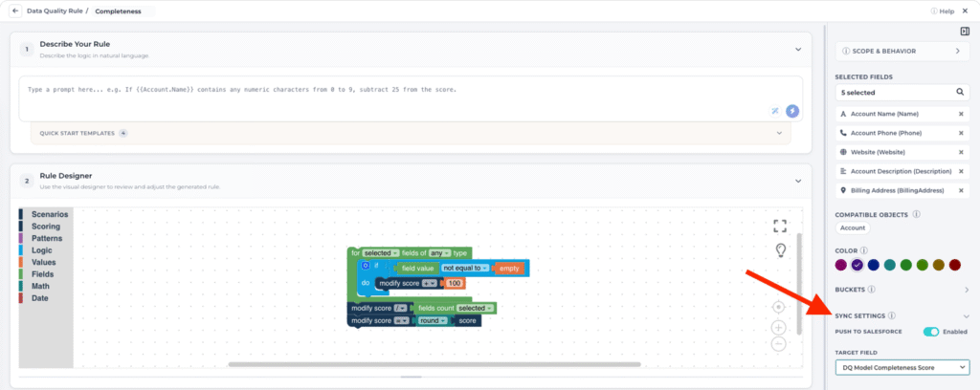Select the teal color swatch
Image resolution: width=980 pixels, height=390 pixels.
pos(889,265)
